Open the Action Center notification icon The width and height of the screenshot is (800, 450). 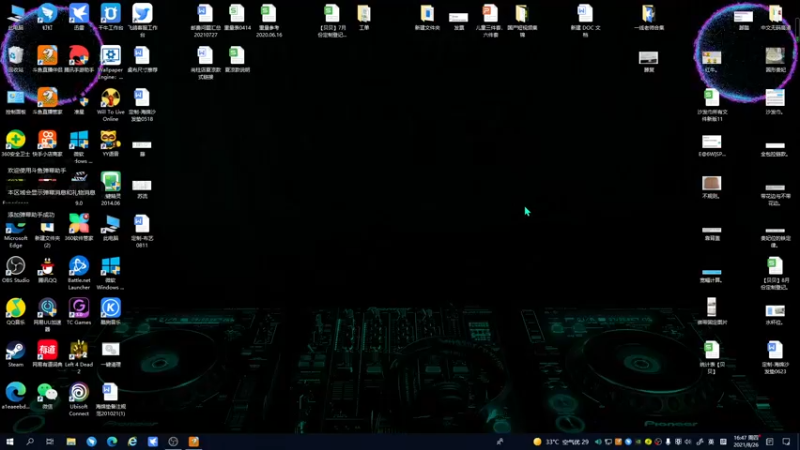[786, 442]
